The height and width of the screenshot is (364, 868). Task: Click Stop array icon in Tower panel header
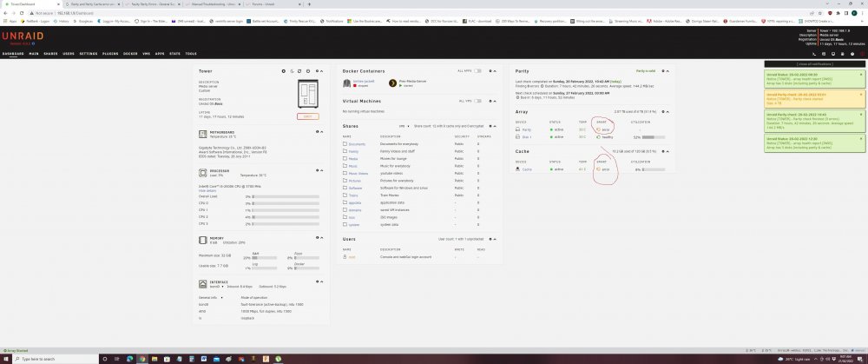pos(284,71)
